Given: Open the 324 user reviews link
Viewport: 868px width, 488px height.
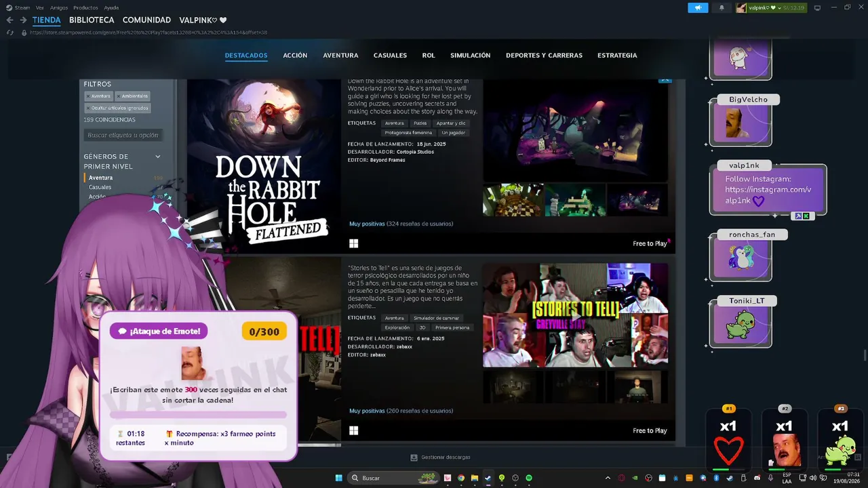Looking at the screenshot, I should click(401, 224).
